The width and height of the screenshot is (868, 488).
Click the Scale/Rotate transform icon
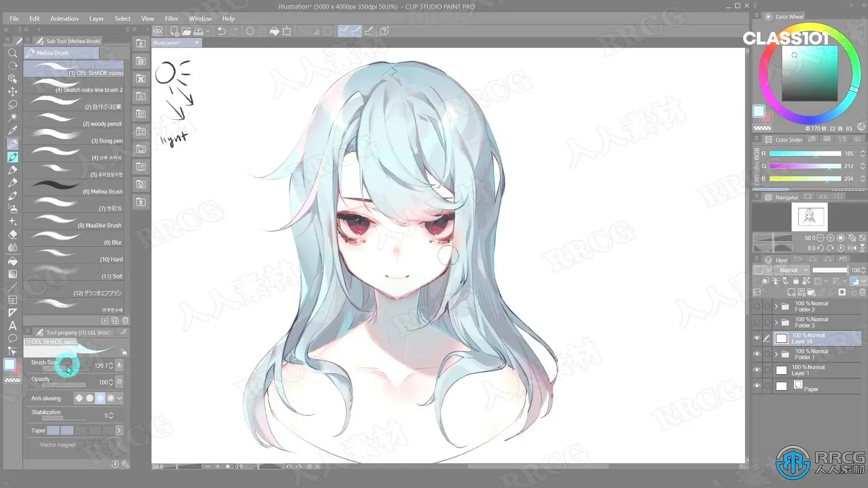click(x=287, y=31)
